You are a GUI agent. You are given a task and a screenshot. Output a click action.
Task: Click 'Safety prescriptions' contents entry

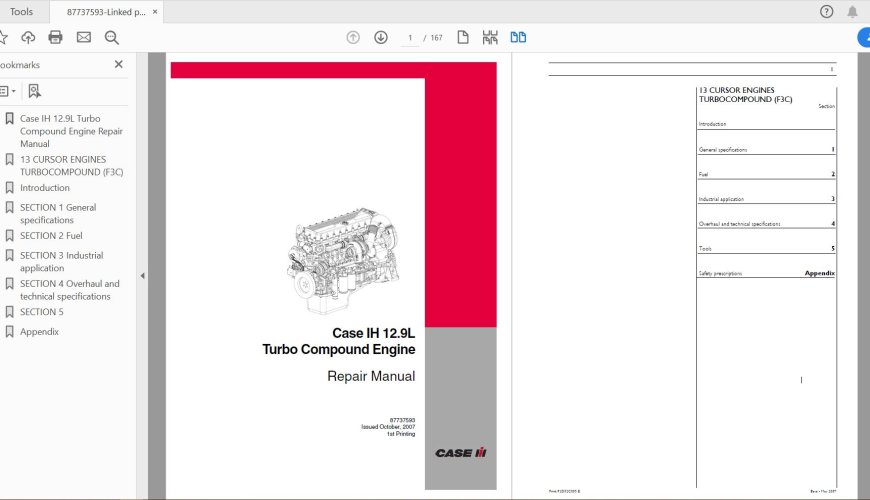tap(720, 274)
